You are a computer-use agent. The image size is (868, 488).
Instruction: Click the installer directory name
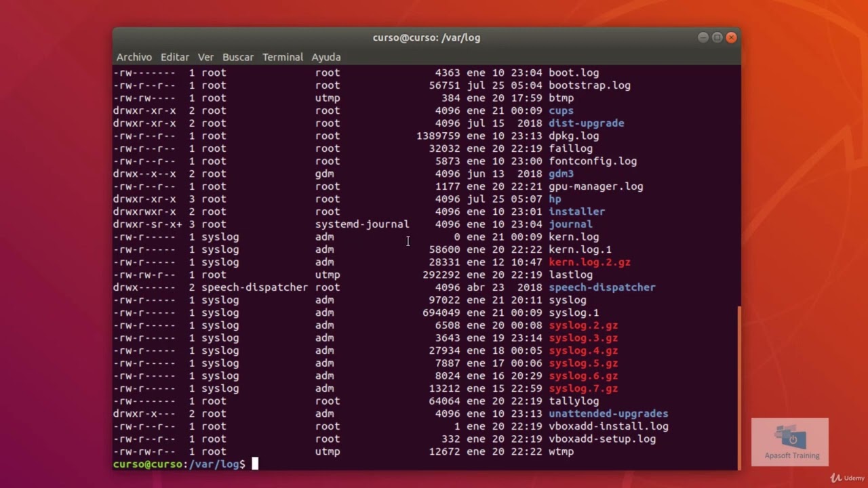[x=576, y=211]
